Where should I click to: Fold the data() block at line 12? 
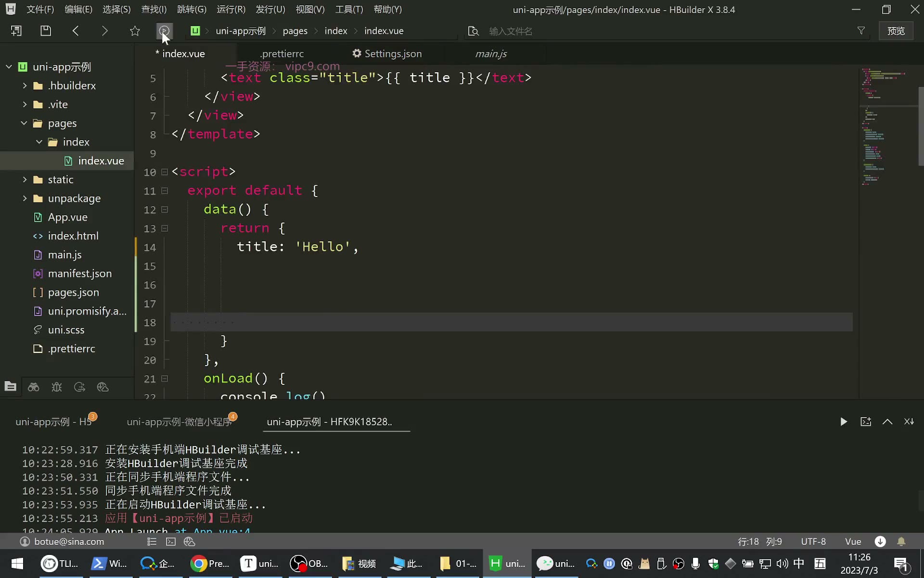[x=165, y=210]
